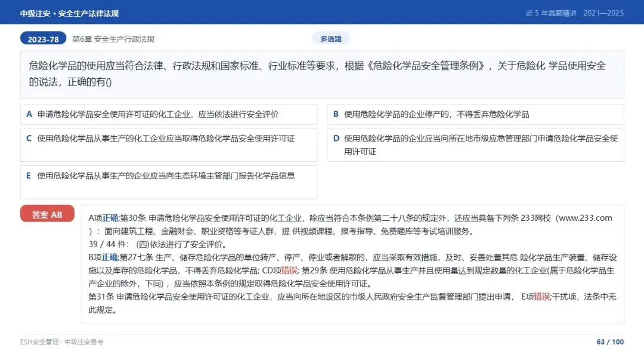Select option D about 地市级应急管理部门

(476, 144)
